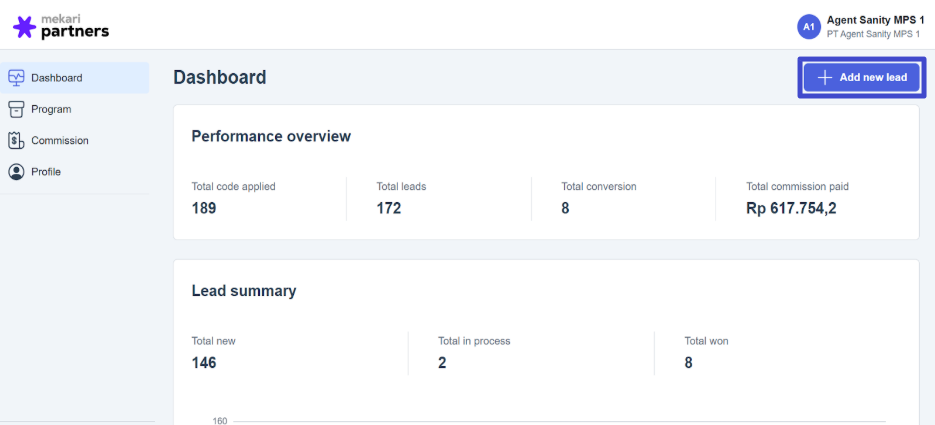Click the Agent Sanity MPS 1 account name

(x=876, y=20)
